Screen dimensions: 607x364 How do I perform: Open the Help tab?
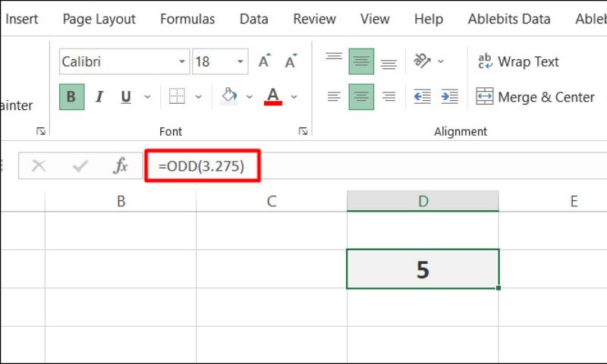(429, 19)
